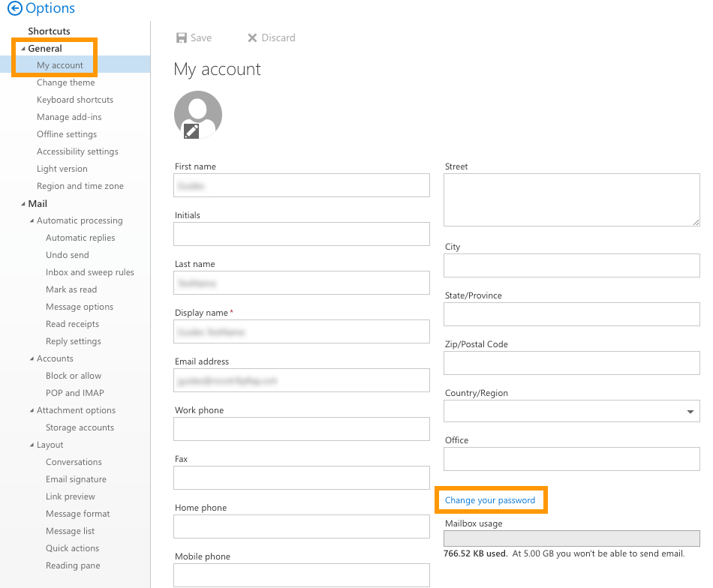Open the Country/Region dropdown
713x588 pixels.
689,411
